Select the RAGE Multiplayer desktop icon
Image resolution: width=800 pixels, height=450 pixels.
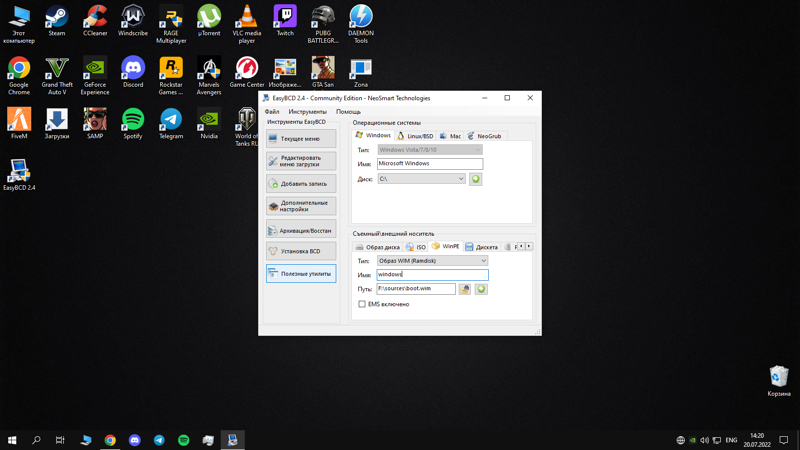coord(171,24)
